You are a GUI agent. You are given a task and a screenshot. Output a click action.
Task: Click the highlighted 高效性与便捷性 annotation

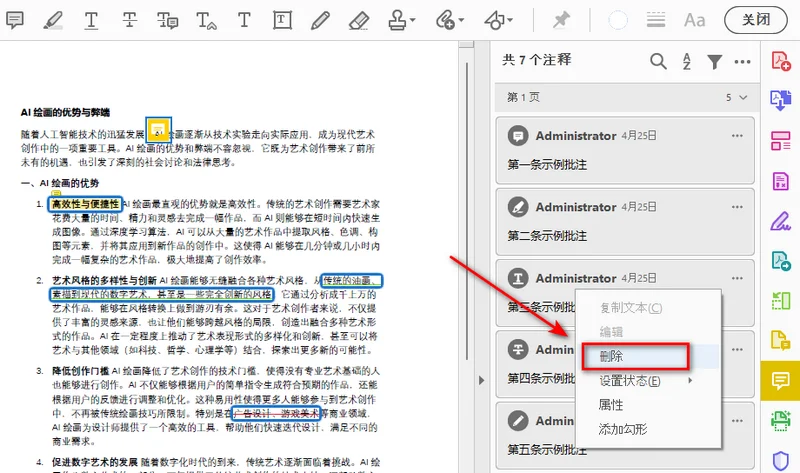85,204
